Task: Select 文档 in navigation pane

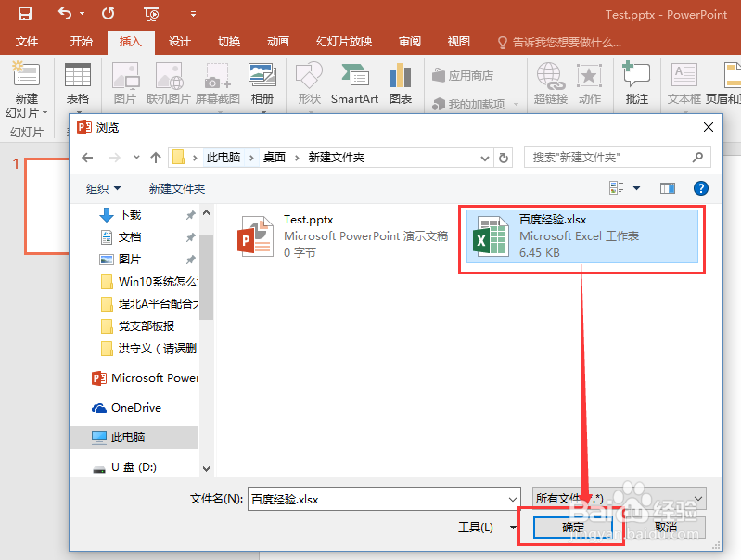Action: [x=130, y=236]
